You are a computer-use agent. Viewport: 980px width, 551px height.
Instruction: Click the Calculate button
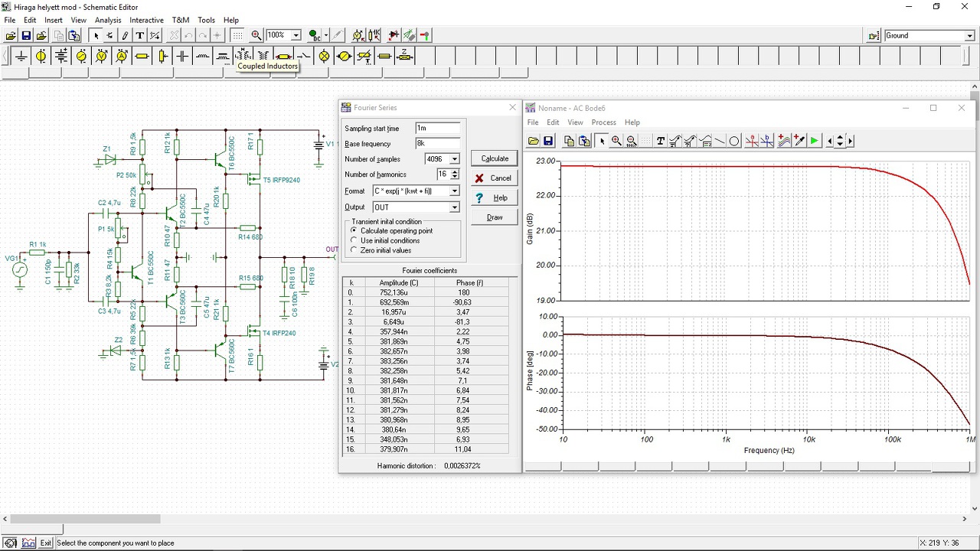(495, 158)
